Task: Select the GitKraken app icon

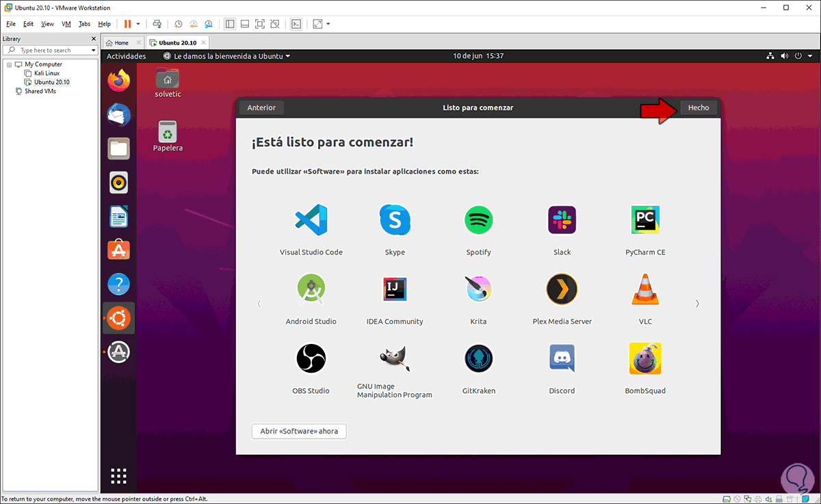Action: pyautogui.click(x=478, y=358)
